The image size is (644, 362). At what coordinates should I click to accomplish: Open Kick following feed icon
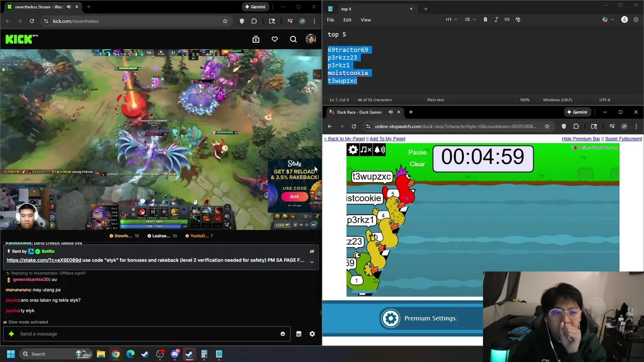point(256,39)
